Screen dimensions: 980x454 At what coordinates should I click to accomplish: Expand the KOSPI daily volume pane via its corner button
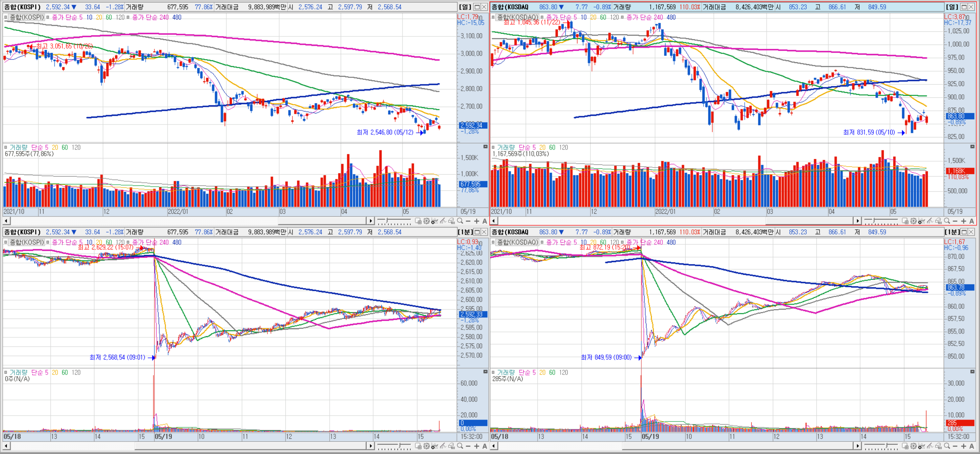pos(485,147)
